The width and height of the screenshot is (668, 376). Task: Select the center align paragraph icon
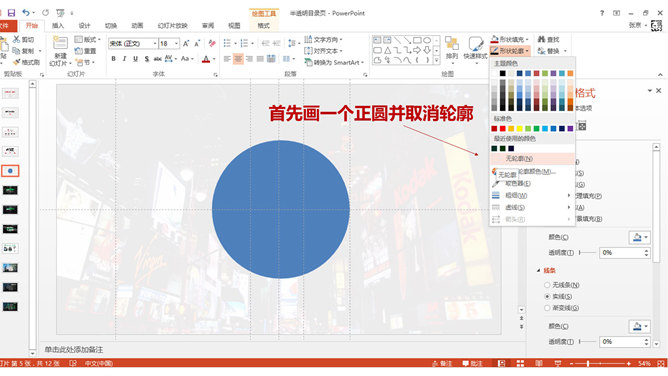[238, 59]
